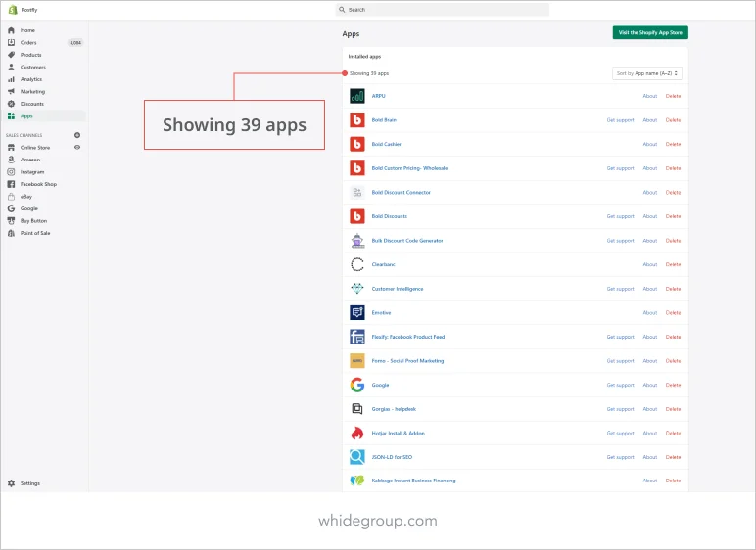Open the Gorgias - helpdesk app link
This screenshot has width=756, height=550.
394,409
